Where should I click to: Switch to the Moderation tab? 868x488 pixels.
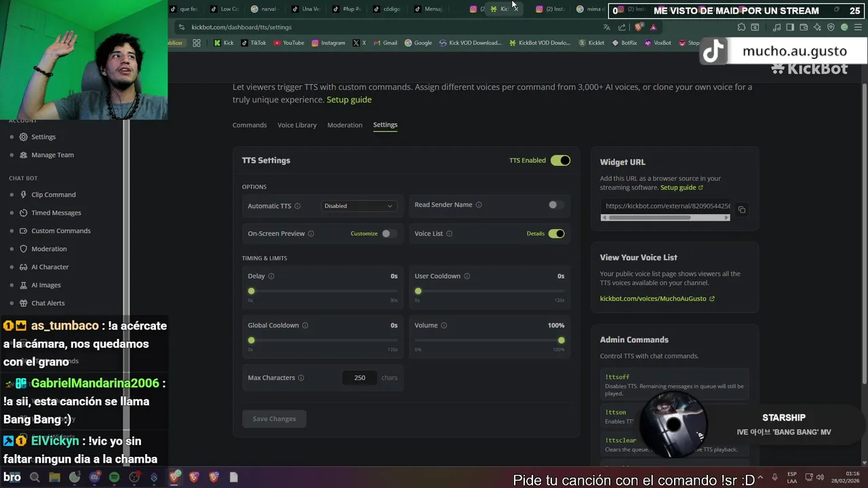pos(344,125)
